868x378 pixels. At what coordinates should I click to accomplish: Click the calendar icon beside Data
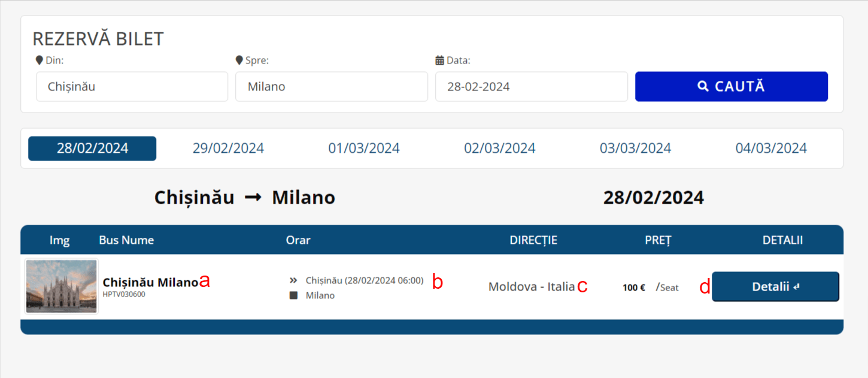click(x=439, y=60)
